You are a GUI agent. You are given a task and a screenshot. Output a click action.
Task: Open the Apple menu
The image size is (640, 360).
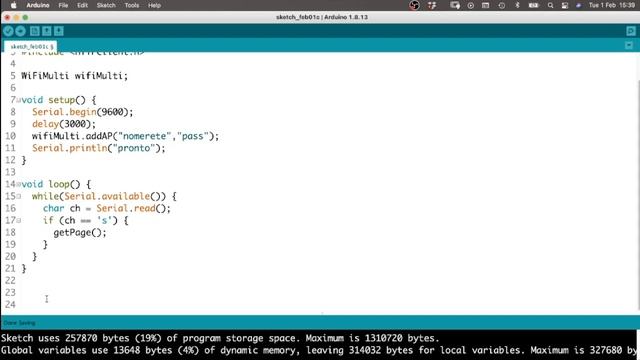coord(13,5)
